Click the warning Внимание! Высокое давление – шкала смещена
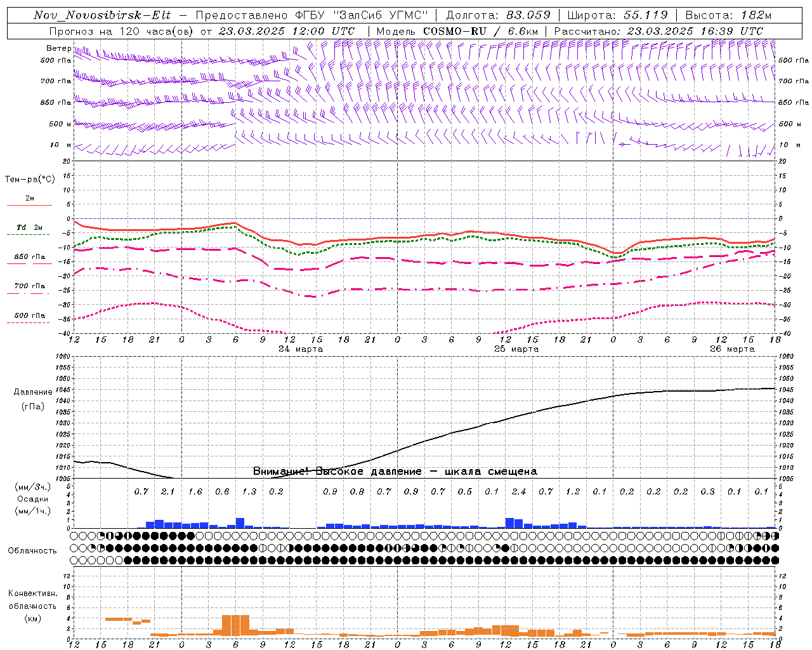 [395, 471]
